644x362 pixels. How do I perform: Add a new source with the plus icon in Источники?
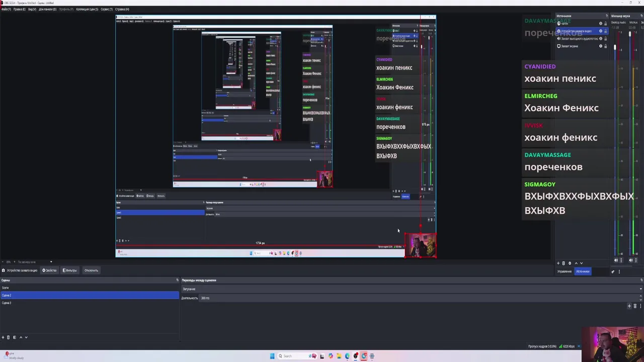point(558,263)
